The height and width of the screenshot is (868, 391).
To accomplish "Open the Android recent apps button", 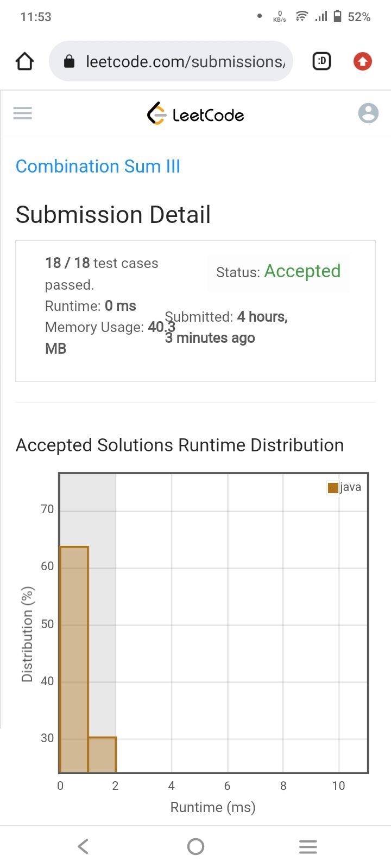I will pos(308,846).
